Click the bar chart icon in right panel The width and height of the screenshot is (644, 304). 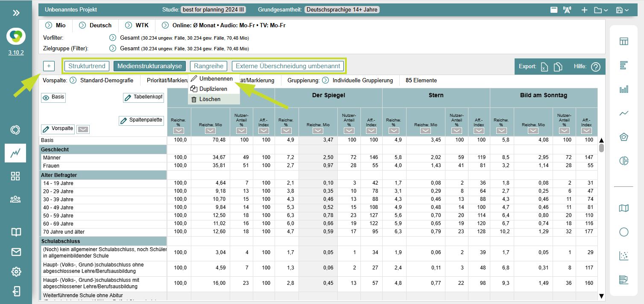(624, 89)
